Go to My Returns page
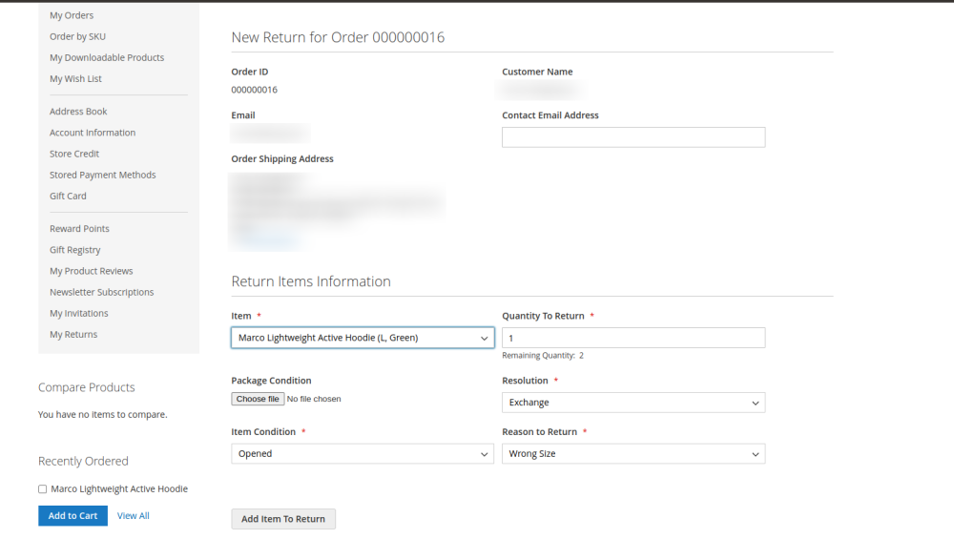Image resolution: width=954 pixels, height=560 pixels. click(73, 335)
